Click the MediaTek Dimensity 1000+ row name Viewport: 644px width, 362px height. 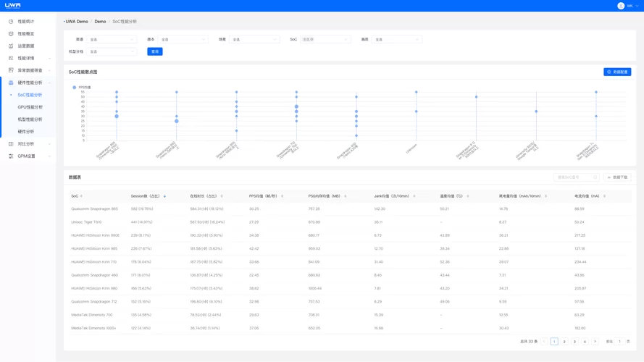tap(93, 329)
